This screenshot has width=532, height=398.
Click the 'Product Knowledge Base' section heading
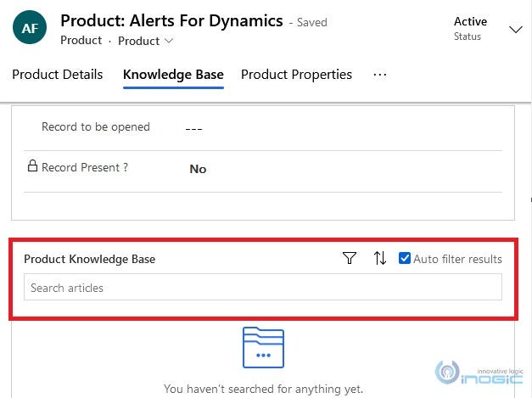(90, 259)
